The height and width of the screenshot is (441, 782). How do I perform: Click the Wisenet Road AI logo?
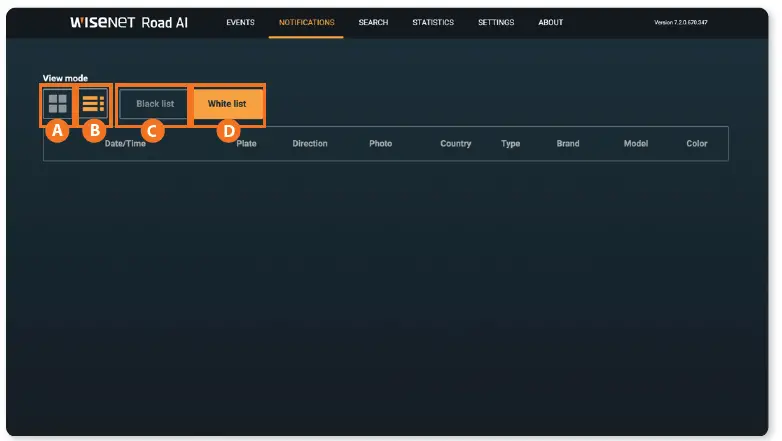click(x=129, y=22)
